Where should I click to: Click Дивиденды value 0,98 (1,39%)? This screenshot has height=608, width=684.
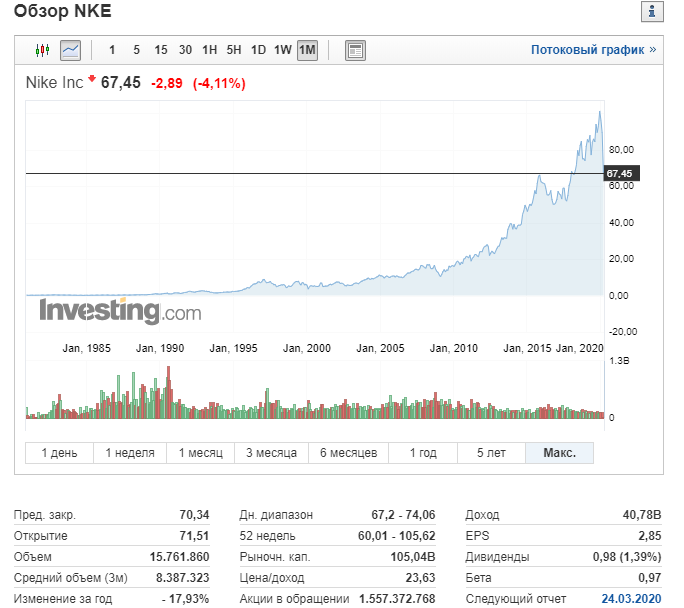627,557
